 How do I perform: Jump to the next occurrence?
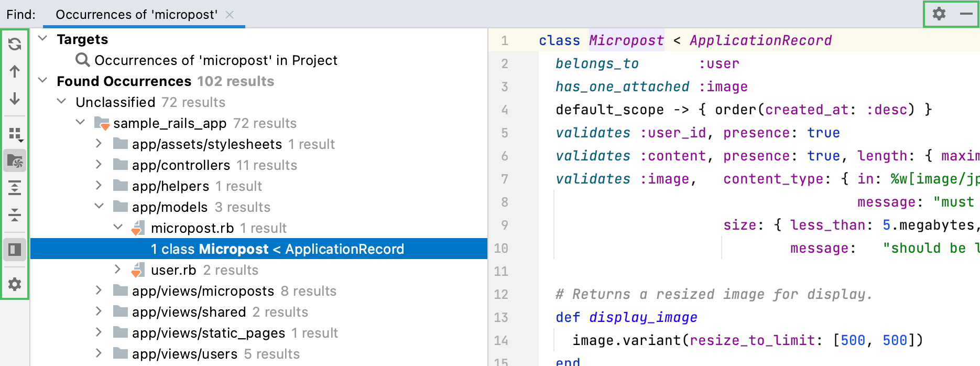[15, 99]
